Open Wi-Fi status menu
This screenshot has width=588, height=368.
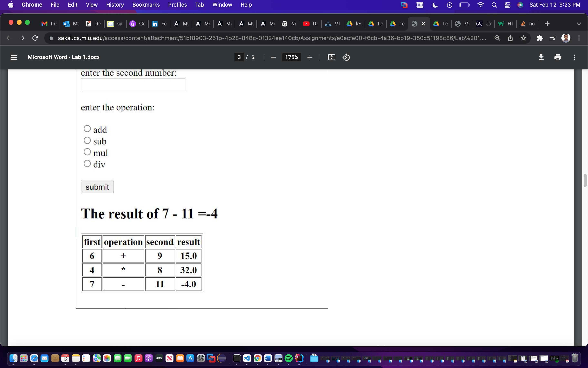tap(480, 5)
